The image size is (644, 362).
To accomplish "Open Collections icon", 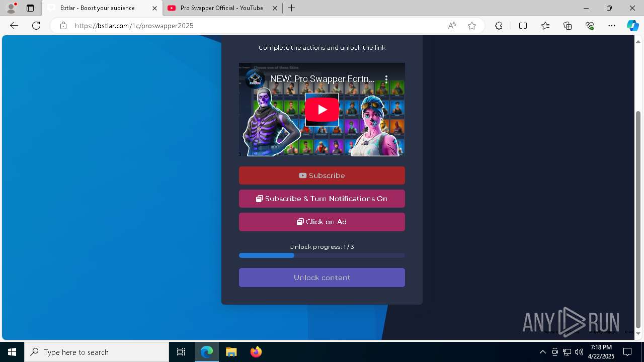I will (x=568, y=26).
